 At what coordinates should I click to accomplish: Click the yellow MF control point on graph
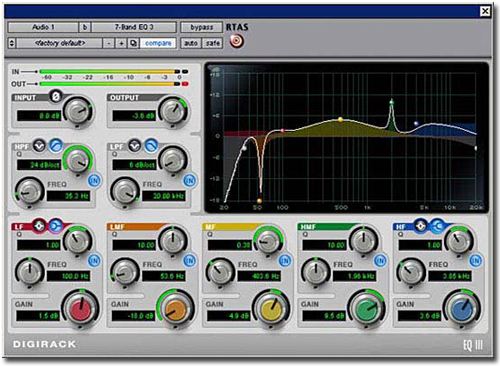[340, 119]
